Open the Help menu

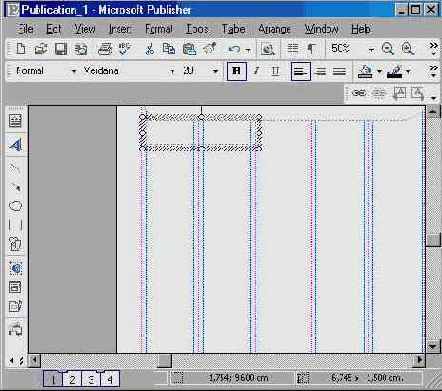[361, 29]
